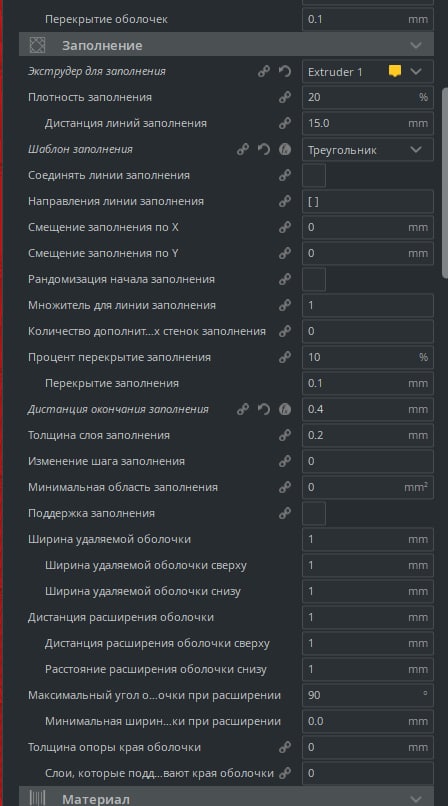Click formula icon for Дистанция окончания заполнения
This screenshot has height=806, width=448.
point(285,409)
